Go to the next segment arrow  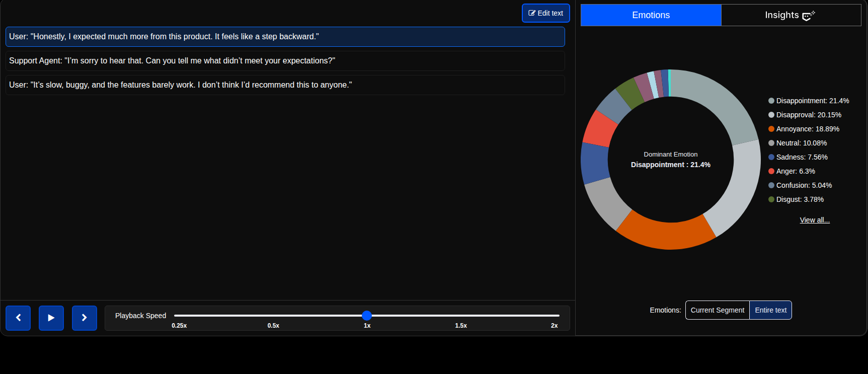tap(85, 318)
